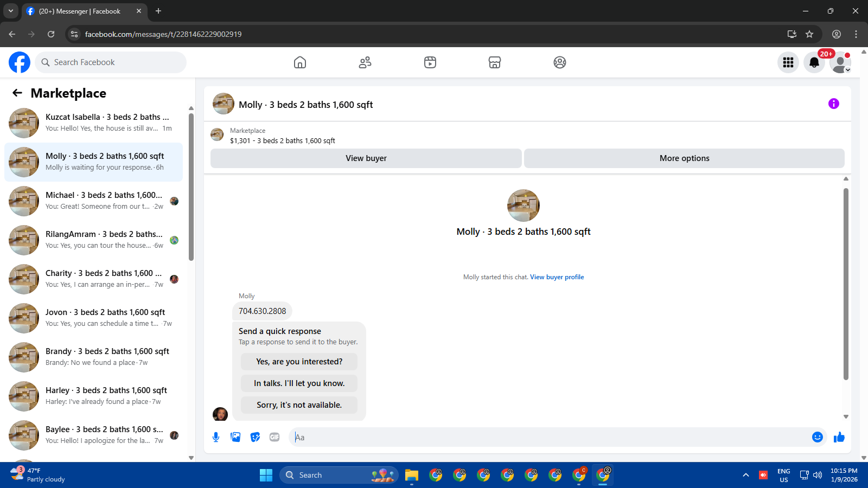Click View buyer button
The height and width of the screenshot is (488, 868).
click(366, 158)
